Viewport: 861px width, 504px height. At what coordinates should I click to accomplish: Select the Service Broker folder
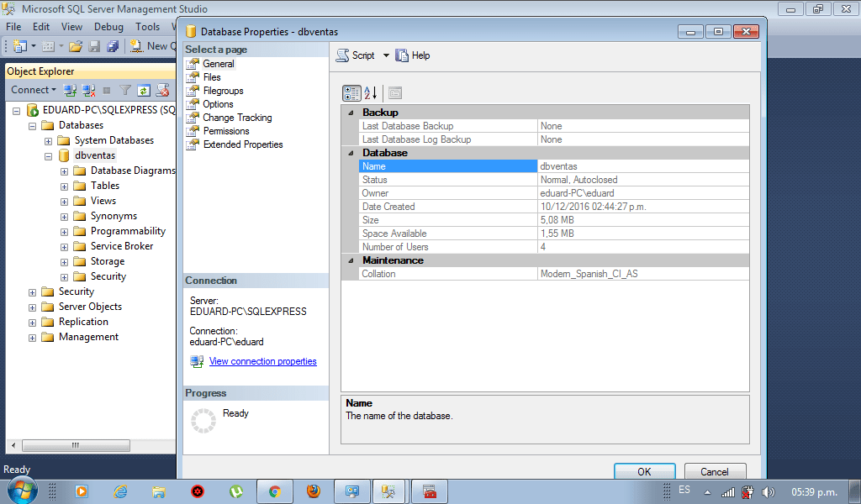click(x=122, y=246)
